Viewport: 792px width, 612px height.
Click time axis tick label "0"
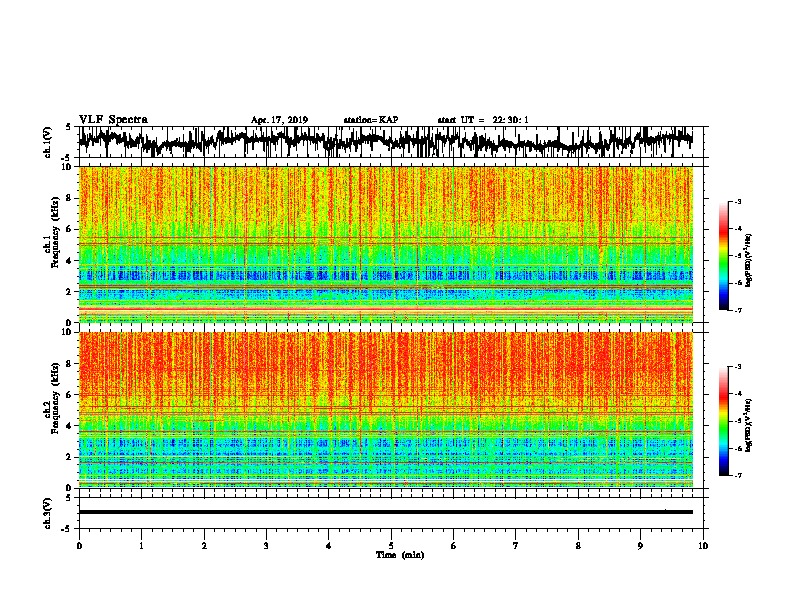coord(79,546)
